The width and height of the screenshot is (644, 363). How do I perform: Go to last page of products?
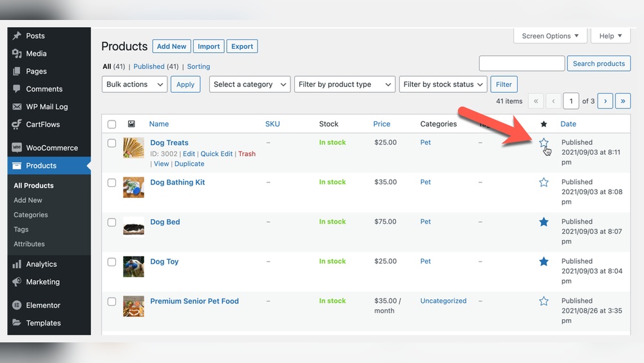point(623,101)
